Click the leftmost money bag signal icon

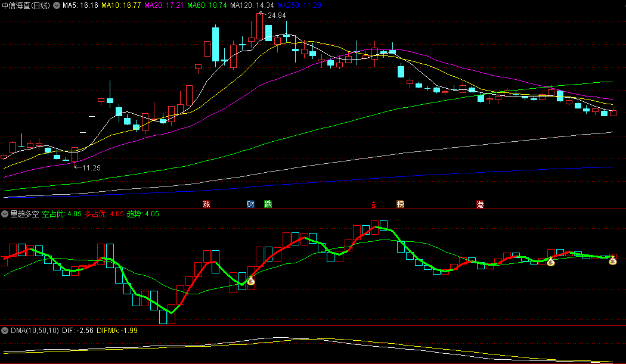251,281
